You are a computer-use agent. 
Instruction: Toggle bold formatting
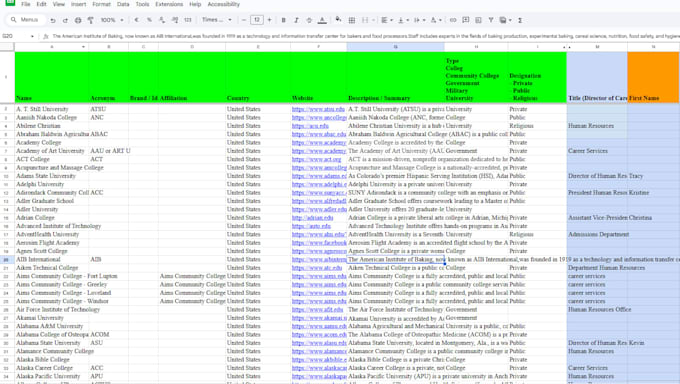pos(284,20)
